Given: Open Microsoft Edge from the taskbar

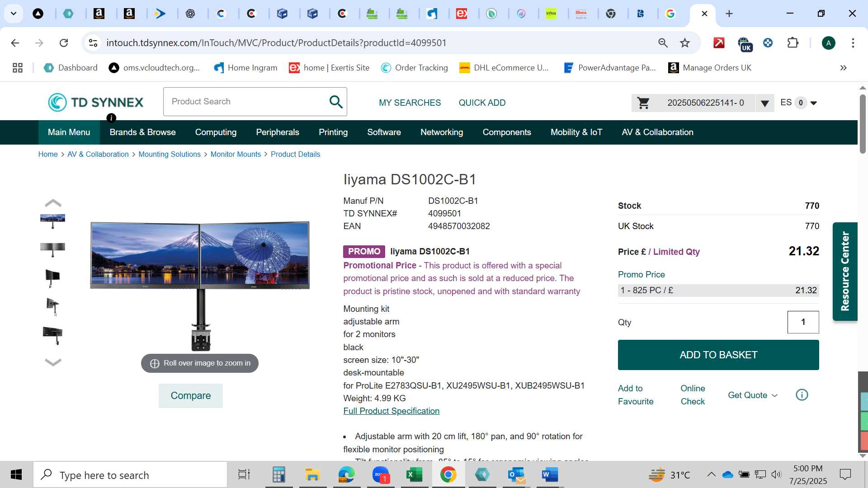Looking at the screenshot, I should pos(347,475).
